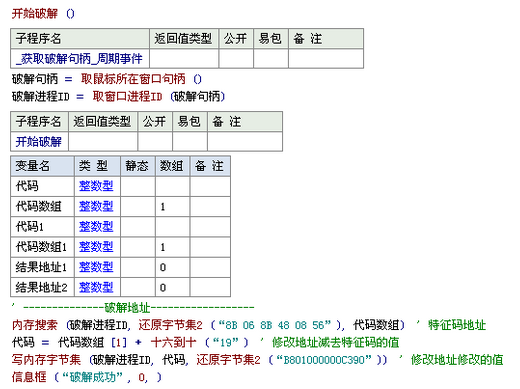Click 整数型 type link in 结果地址2 row
The image size is (520, 389).
(x=96, y=288)
